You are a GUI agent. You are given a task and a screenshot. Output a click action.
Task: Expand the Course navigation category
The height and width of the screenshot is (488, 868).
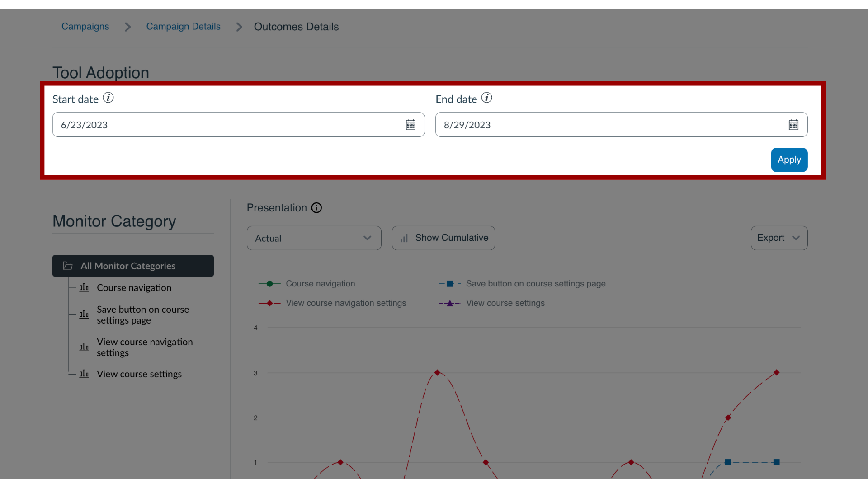(x=133, y=288)
